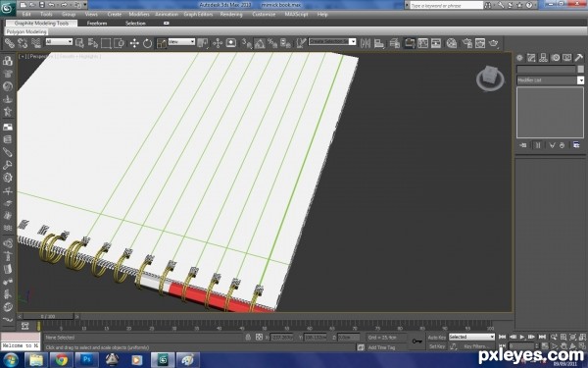588x368 pixels.
Task: Open the Select by Name dialog
Action: tap(93, 43)
